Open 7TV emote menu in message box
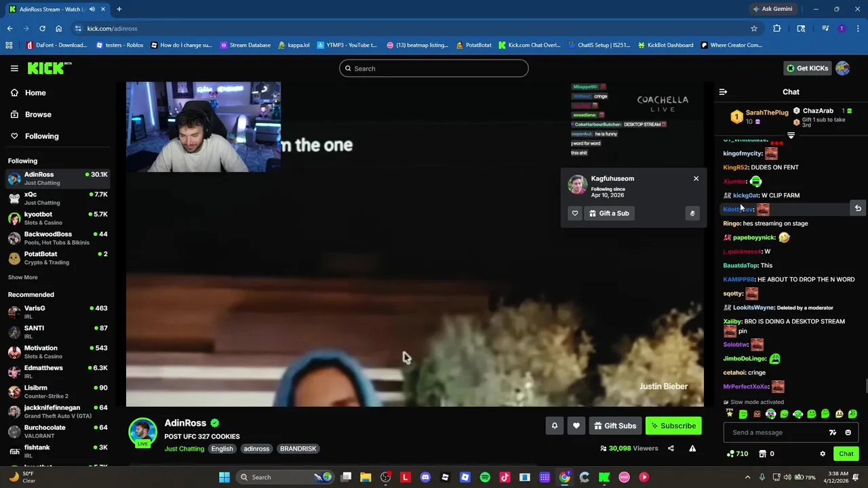Image resolution: width=868 pixels, height=488 pixels. click(833, 432)
